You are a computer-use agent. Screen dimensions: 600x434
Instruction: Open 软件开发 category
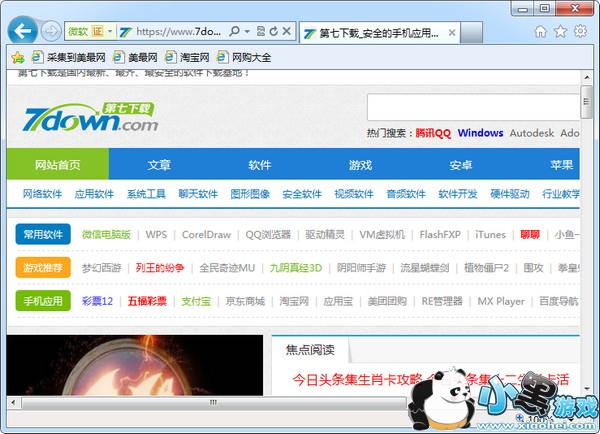[458, 194]
